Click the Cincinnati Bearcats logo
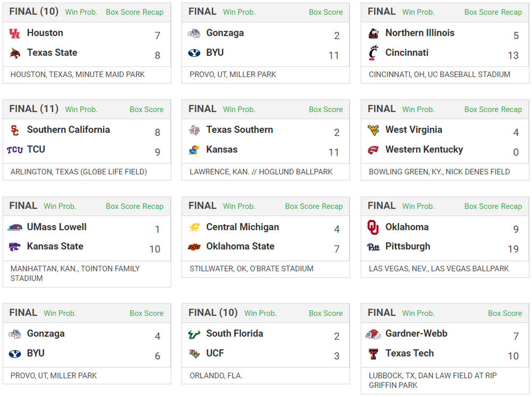532x397 pixels. click(373, 53)
